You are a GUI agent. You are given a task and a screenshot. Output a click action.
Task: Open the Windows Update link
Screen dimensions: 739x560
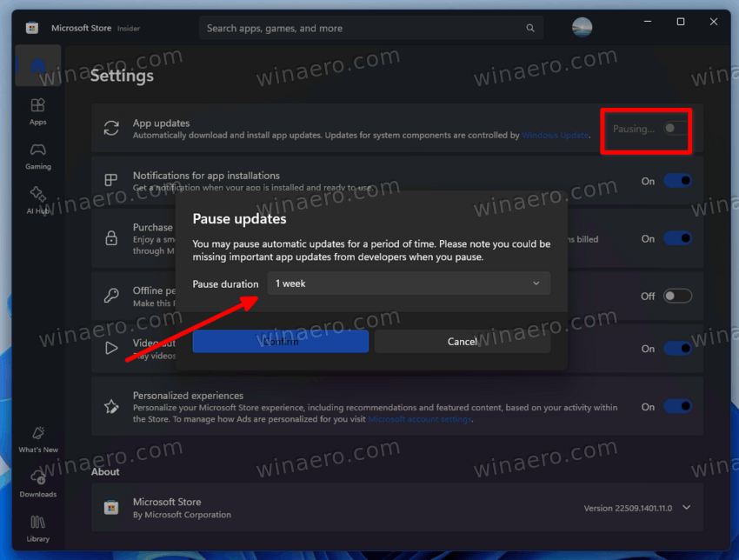click(x=555, y=136)
